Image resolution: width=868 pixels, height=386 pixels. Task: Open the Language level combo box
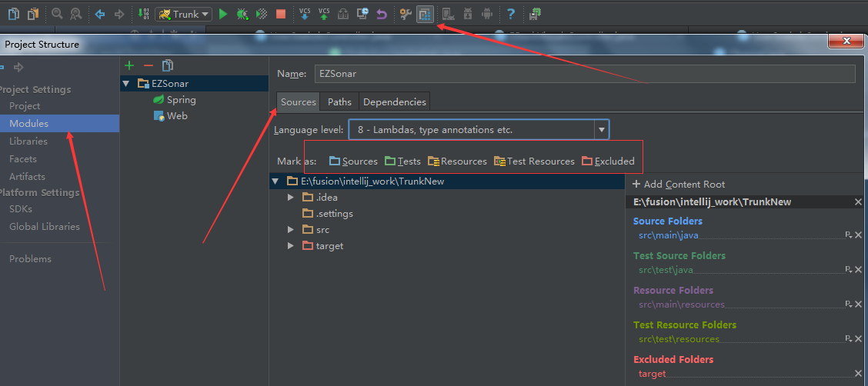point(479,130)
